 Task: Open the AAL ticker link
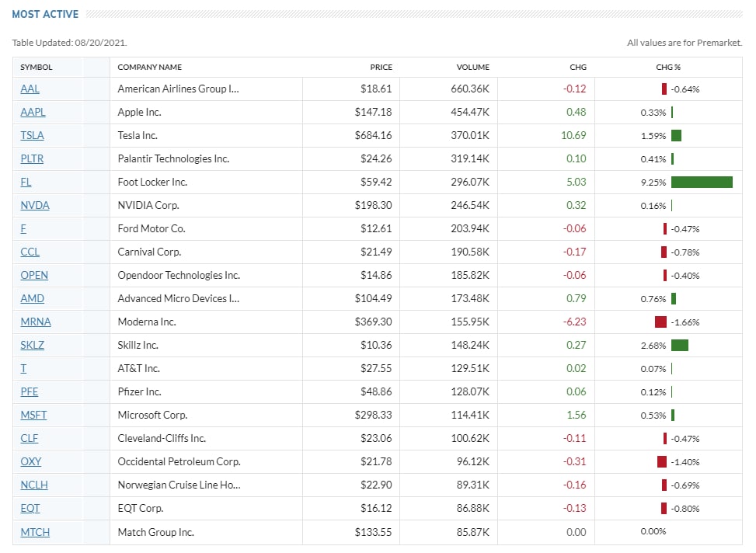(30, 89)
